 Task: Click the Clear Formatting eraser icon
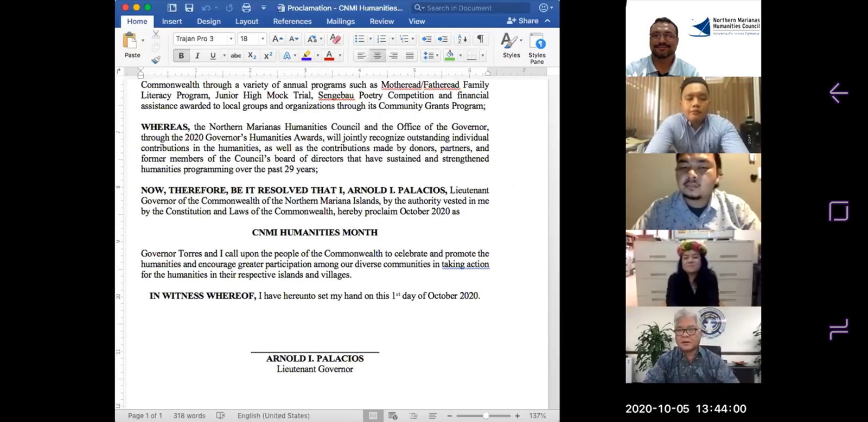[x=335, y=39]
